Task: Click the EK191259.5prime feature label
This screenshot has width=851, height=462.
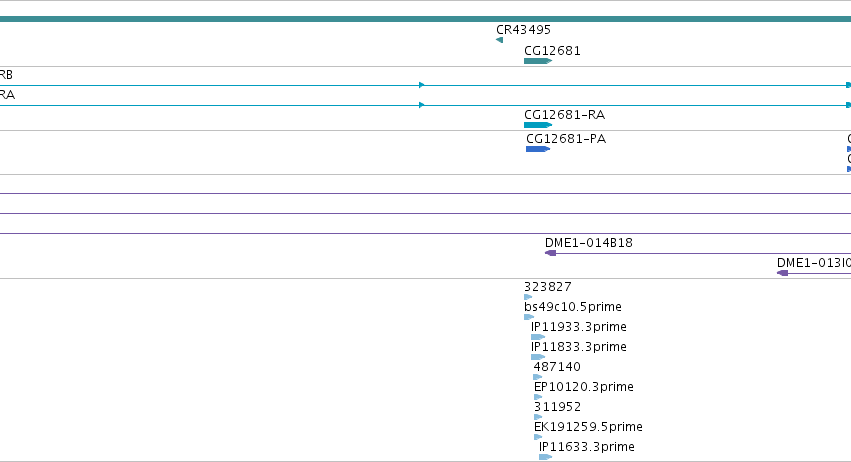Action: 588,427
